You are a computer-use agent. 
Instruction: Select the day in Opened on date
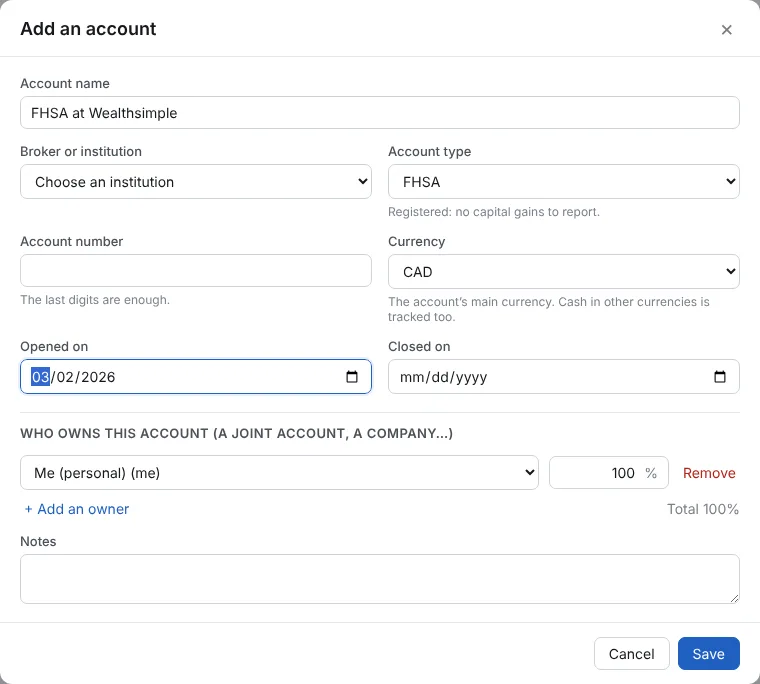pyautogui.click(x=65, y=377)
